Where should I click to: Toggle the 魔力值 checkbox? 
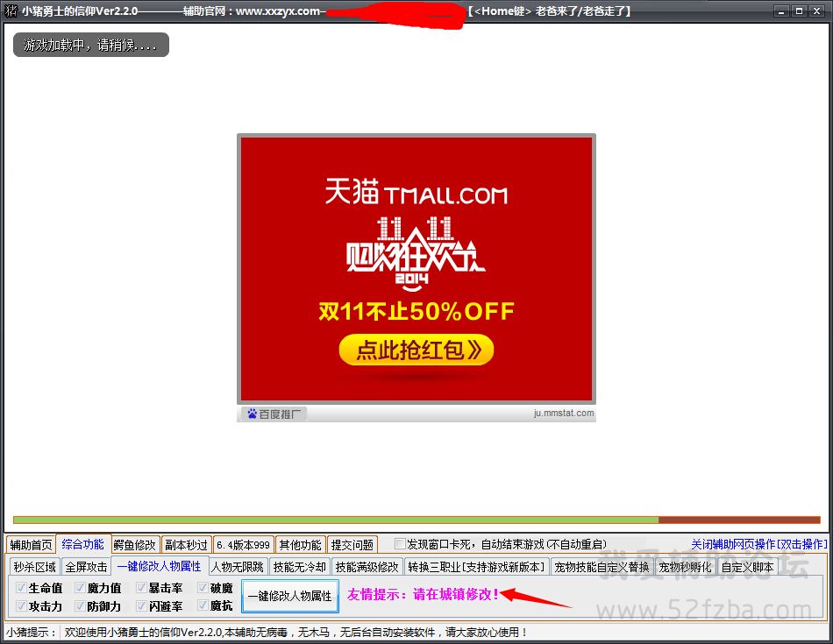[80, 587]
